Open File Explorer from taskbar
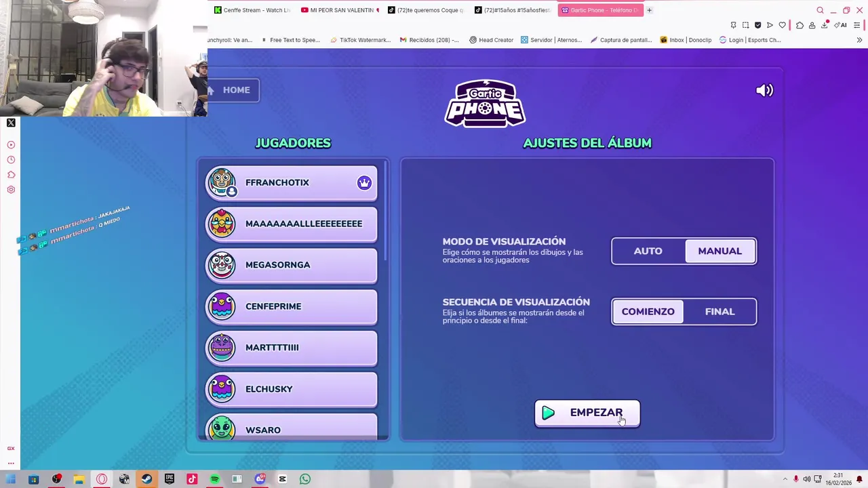Image resolution: width=868 pixels, height=488 pixels. [x=79, y=480]
